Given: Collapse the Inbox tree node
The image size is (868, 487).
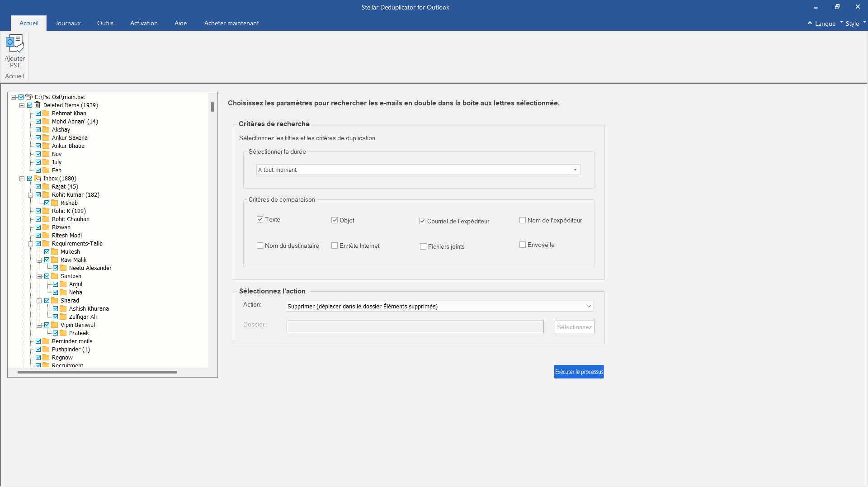Looking at the screenshot, I should (22, 179).
